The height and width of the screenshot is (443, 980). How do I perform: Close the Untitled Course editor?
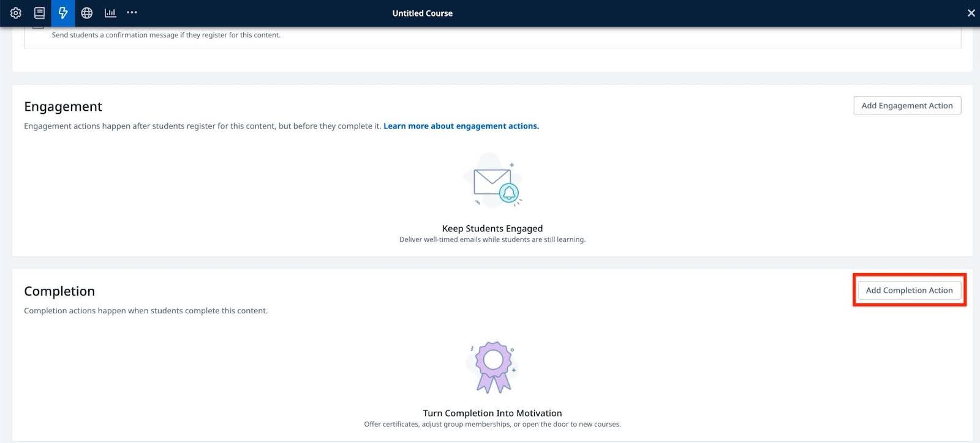click(971, 13)
